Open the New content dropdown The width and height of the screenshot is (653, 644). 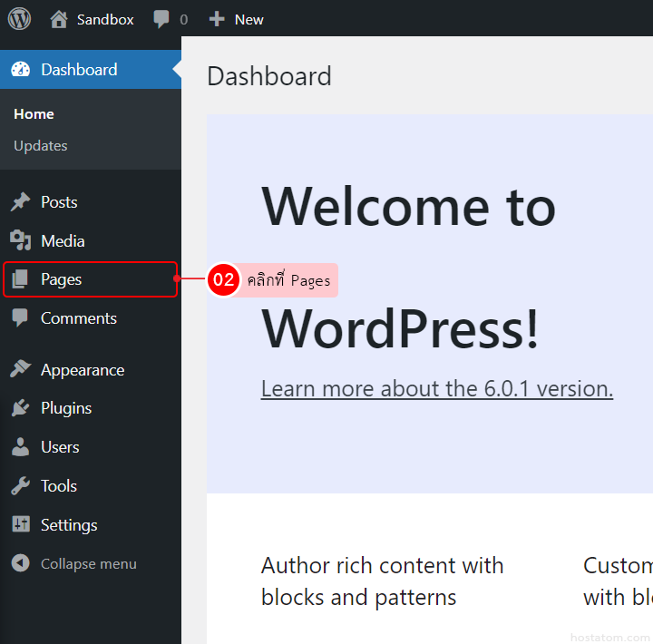(249, 19)
